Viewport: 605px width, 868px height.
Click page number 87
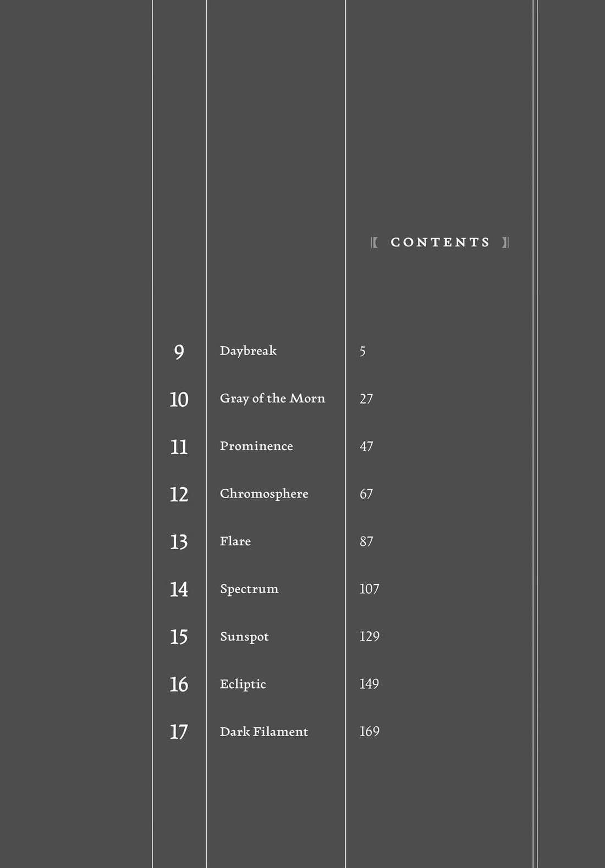pyautogui.click(x=366, y=541)
